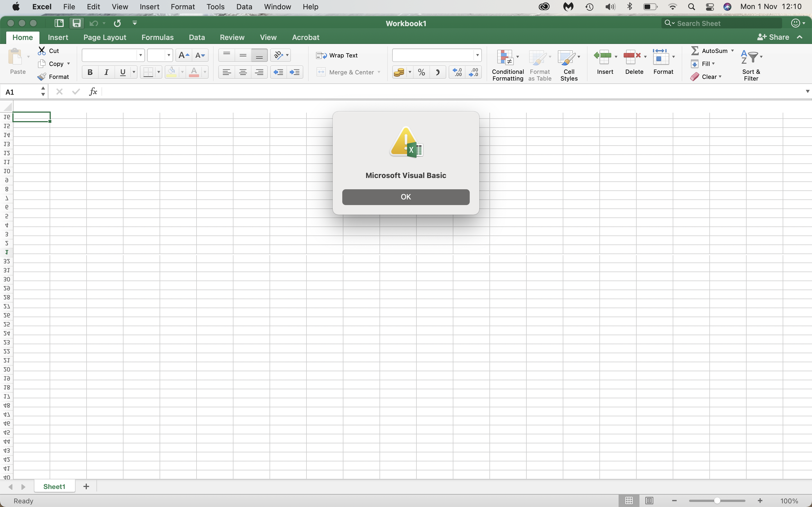Viewport: 812px width, 507px height.
Task: Apply percent style formatting
Action: click(422, 72)
